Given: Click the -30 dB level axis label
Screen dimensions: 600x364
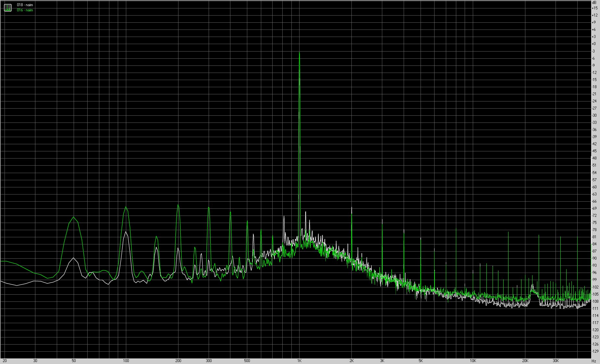Looking at the screenshot, I should 594,115.
